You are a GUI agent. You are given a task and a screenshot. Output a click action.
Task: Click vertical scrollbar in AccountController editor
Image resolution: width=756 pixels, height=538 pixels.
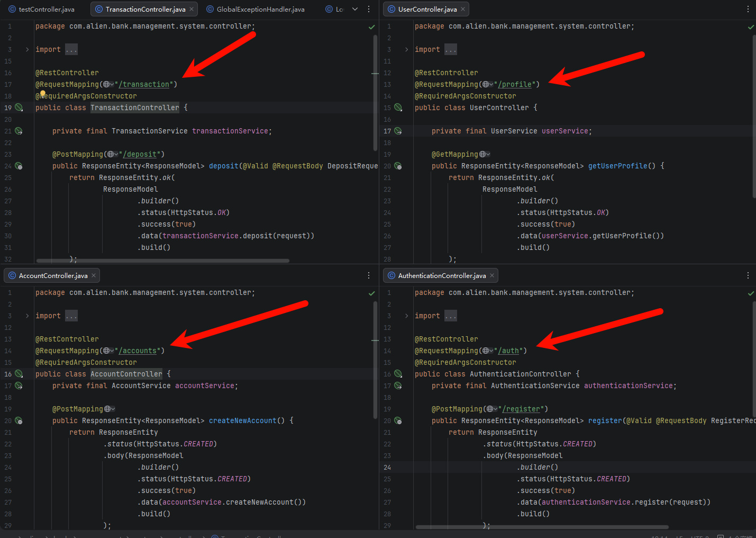pos(375,359)
